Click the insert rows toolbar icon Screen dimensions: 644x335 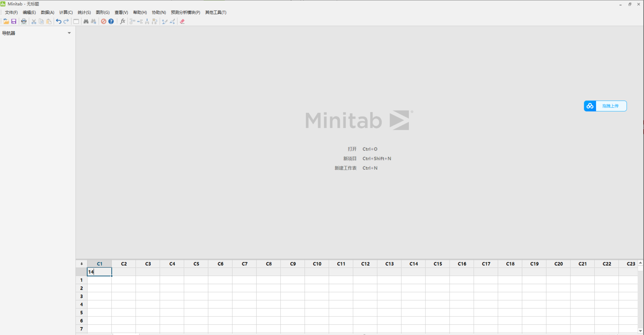pos(140,21)
